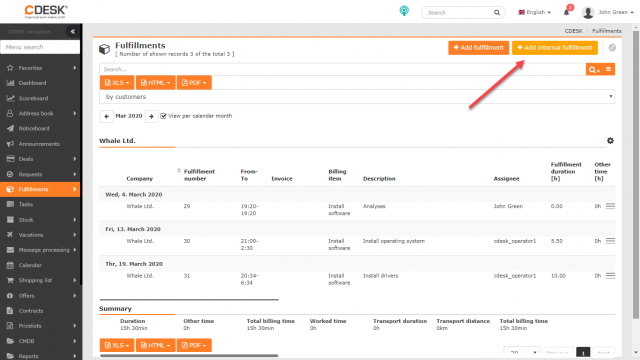Open Contracts document icon
640x360 pixels.
point(10,311)
